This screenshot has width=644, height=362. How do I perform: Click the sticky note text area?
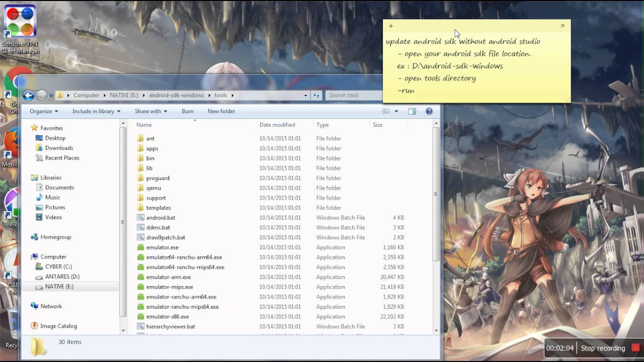coord(476,66)
